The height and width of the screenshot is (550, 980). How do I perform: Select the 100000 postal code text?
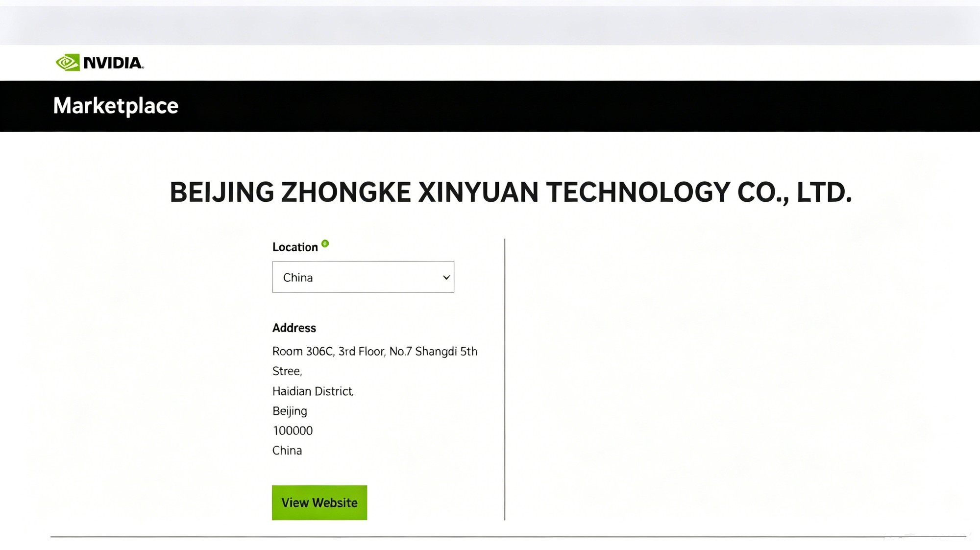293,430
